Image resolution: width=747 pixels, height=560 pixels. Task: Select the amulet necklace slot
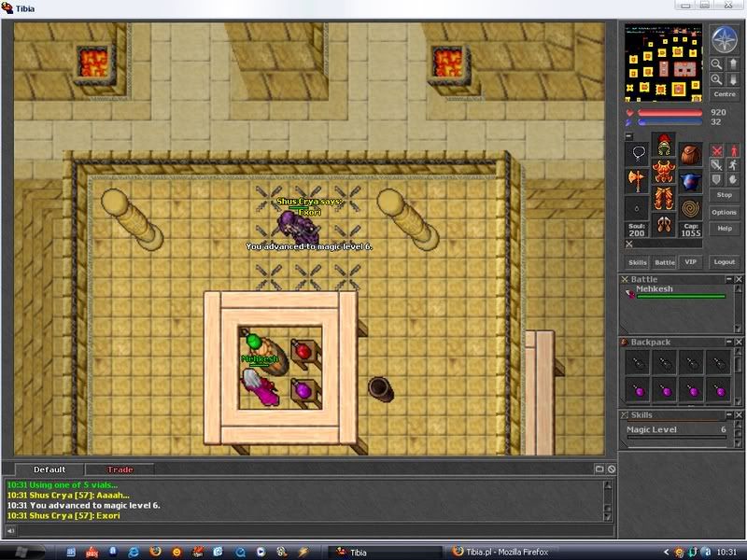[637, 153]
